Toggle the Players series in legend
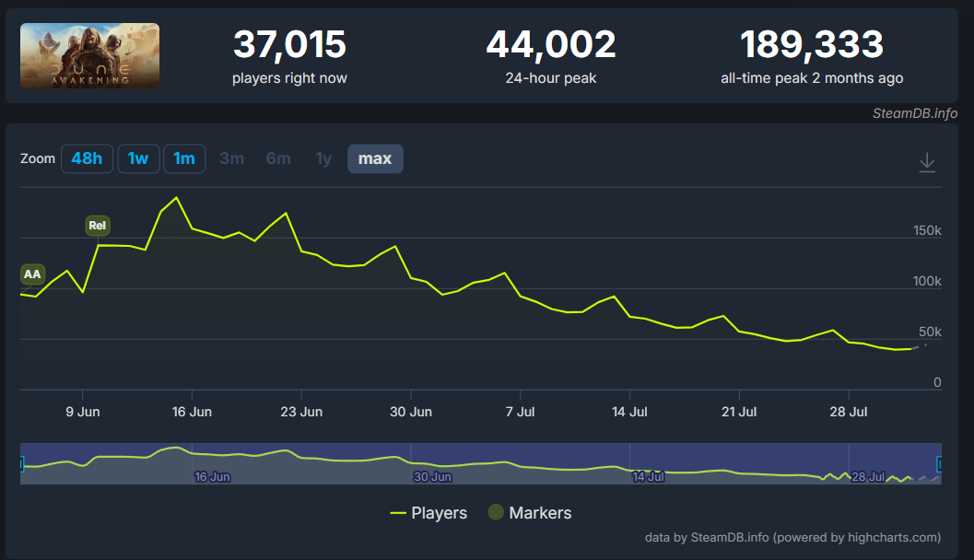Viewport: 974px width, 560px height. pos(428,513)
